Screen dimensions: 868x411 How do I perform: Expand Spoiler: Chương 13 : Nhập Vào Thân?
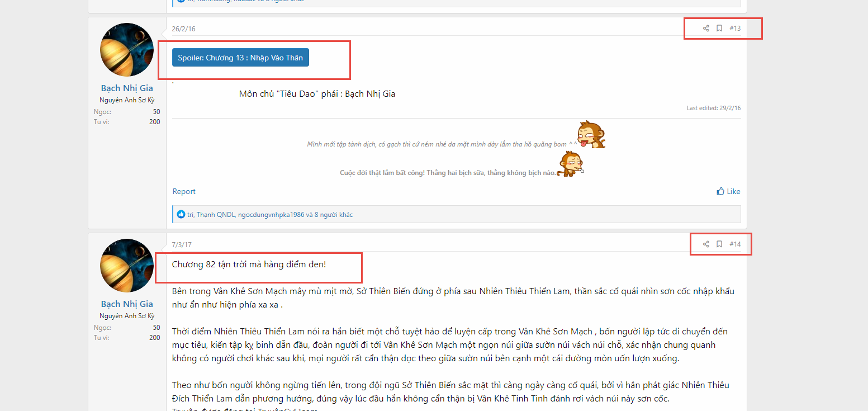240,58
